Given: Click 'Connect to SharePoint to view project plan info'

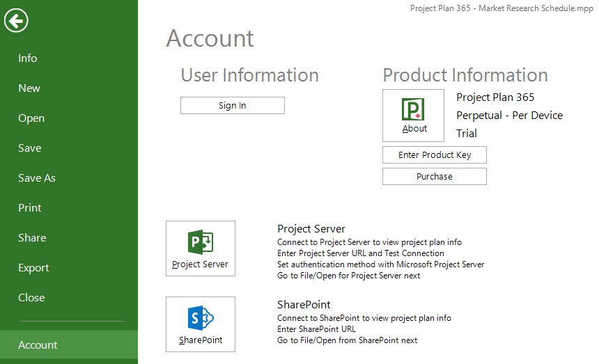Looking at the screenshot, I should tap(364, 318).
